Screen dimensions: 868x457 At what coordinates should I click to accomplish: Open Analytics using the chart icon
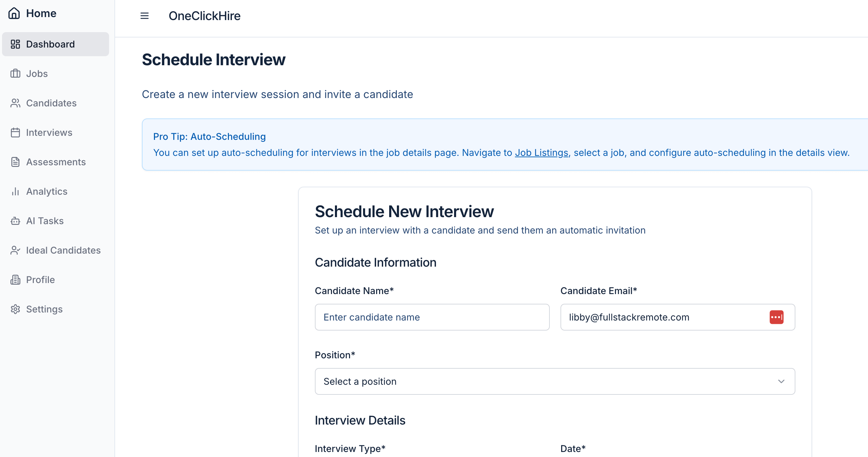coord(15,191)
